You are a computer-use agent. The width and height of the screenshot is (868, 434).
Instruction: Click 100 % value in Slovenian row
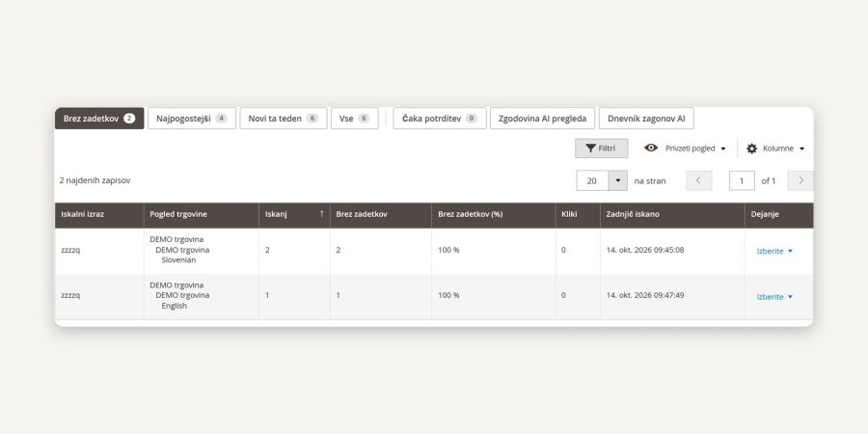[448, 250]
